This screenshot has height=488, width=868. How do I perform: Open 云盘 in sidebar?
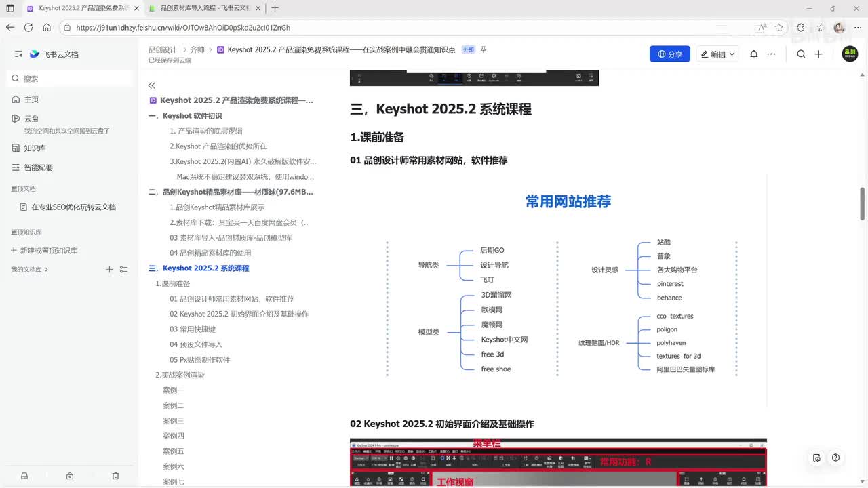[x=31, y=119]
